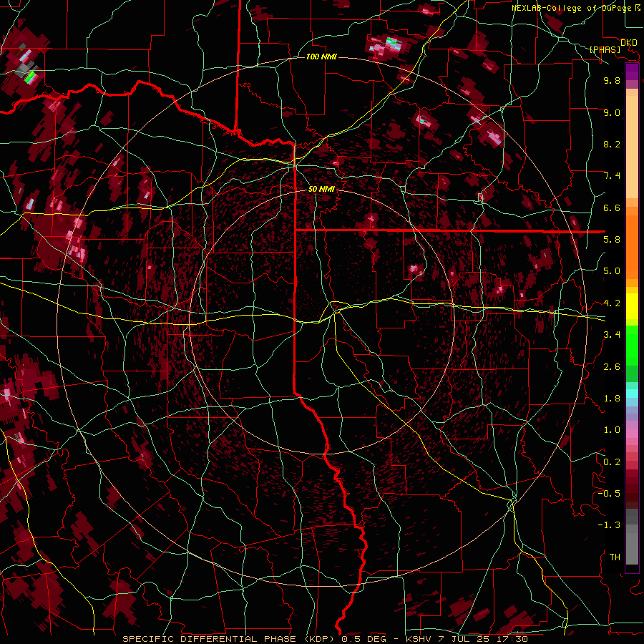The width and height of the screenshot is (644, 644).
Task: Select the 2.6 scale value
Action: coord(612,367)
